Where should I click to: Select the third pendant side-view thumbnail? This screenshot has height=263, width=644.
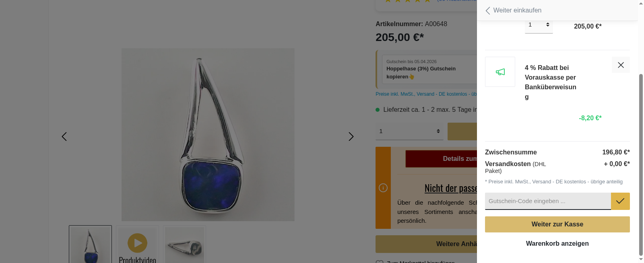(x=184, y=244)
